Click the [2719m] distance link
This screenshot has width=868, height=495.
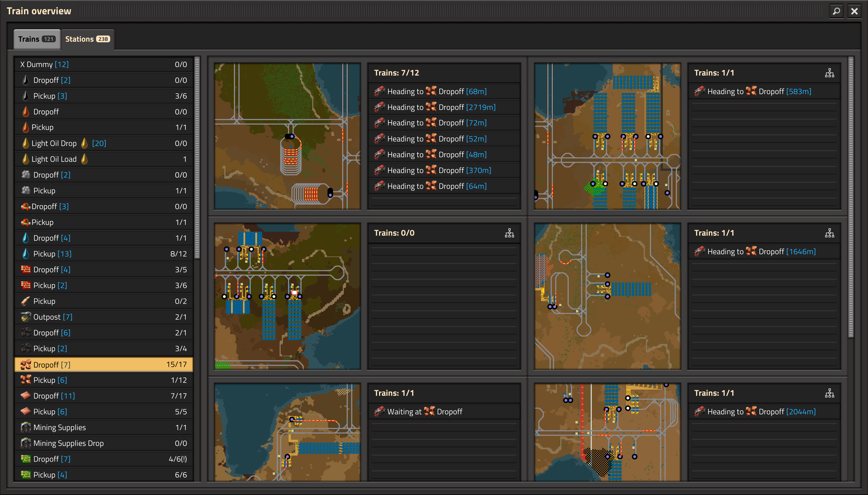pyautogui.click(x=480, y=107)
